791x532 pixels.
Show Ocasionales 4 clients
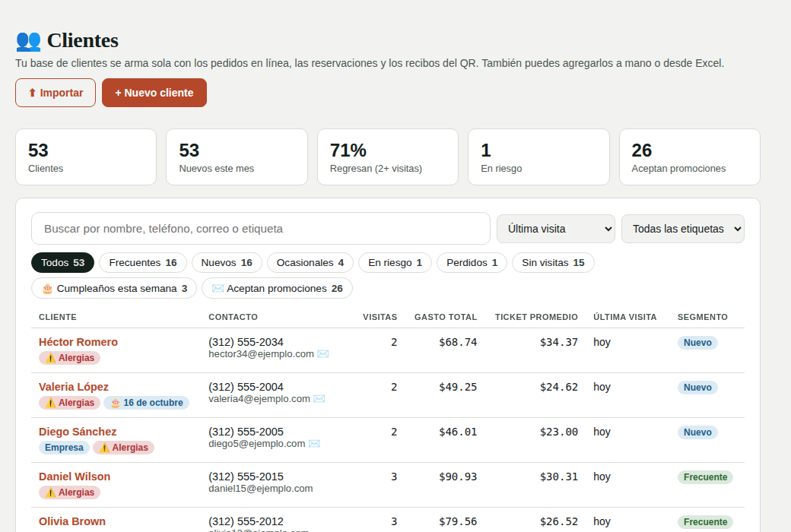[x=310, y=263]
